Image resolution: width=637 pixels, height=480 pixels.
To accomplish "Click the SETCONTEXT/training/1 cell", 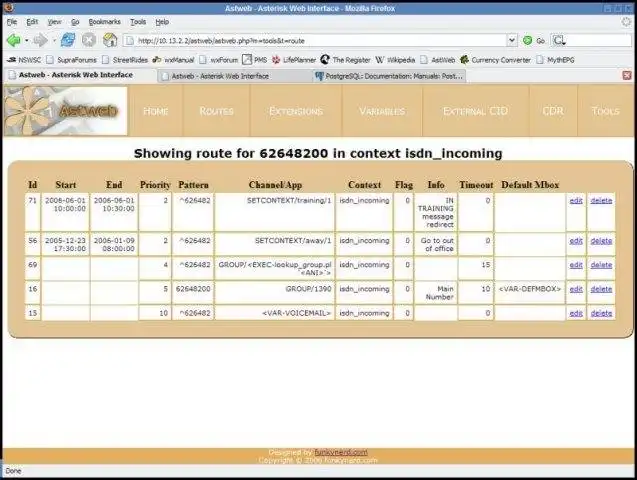I will [x=275, y=212].
